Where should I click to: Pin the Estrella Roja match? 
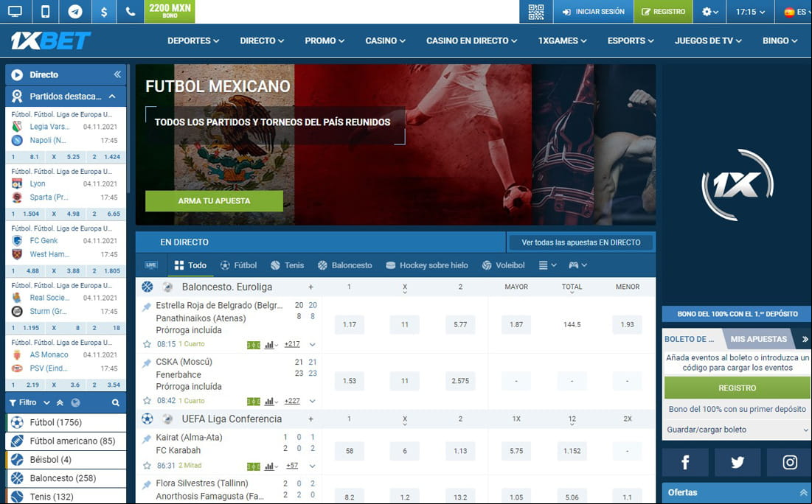147,307
